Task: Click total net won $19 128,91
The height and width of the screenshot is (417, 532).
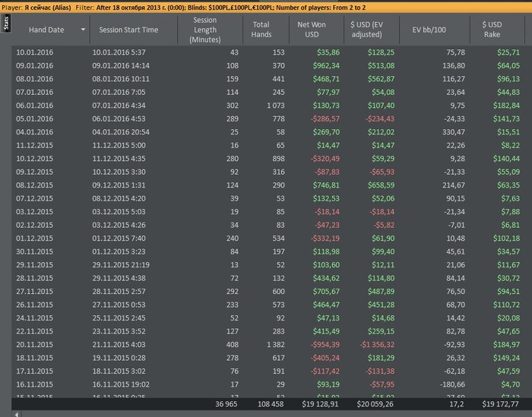Action: (320, 404)
